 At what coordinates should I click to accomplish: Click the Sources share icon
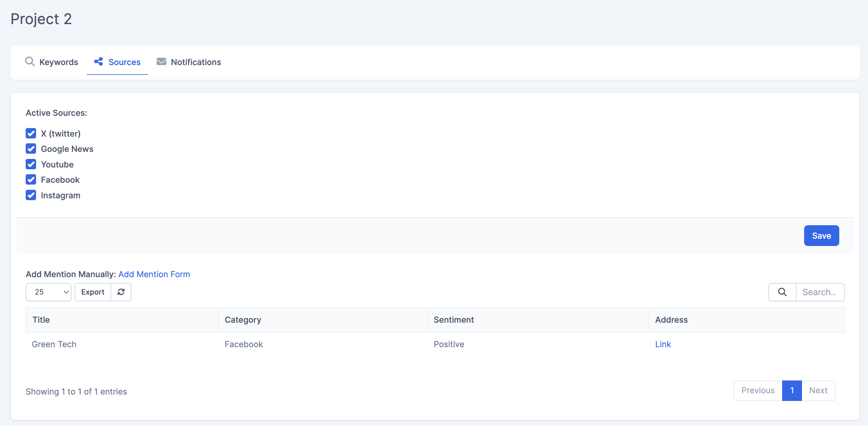pyautogui.click(x=98, y=62)
